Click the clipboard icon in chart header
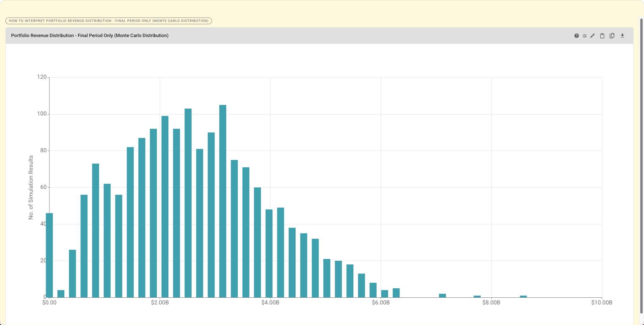The width and height of the screenshot is (644, 325). (x=602, y=36)
